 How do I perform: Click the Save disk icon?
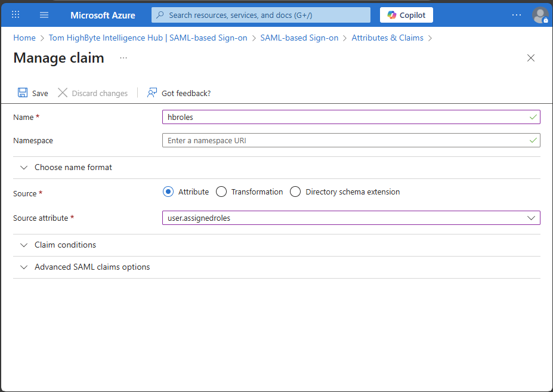[23, 93]
